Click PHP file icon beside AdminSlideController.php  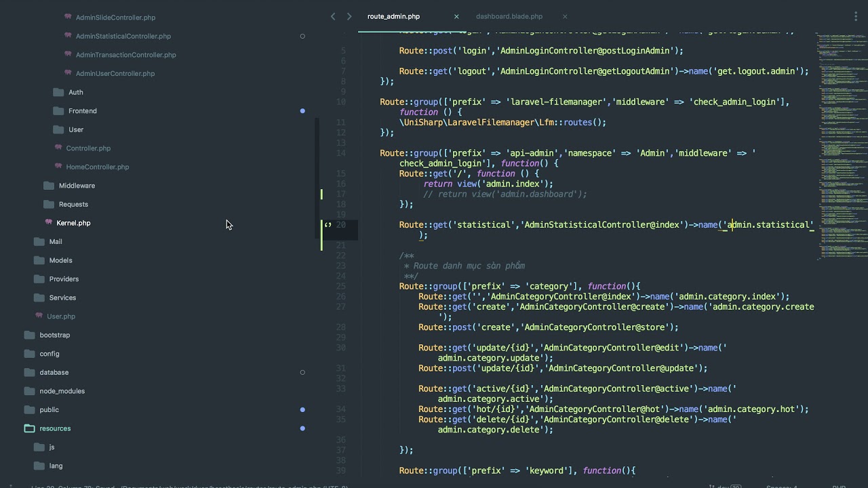68,17
